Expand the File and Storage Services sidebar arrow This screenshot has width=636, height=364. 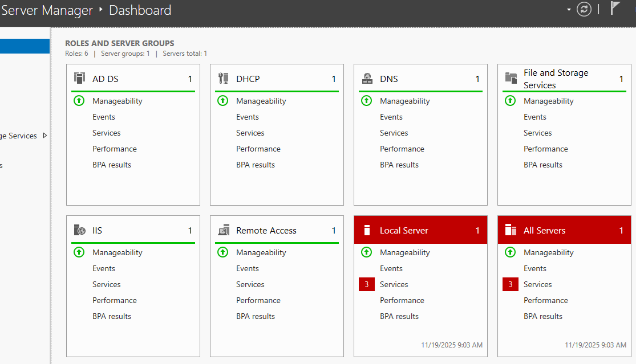tap(45, 136)
